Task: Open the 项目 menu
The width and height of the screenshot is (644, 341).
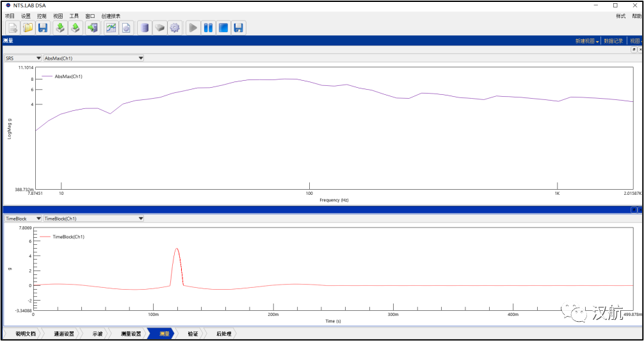Action: (x=10, y=16)
